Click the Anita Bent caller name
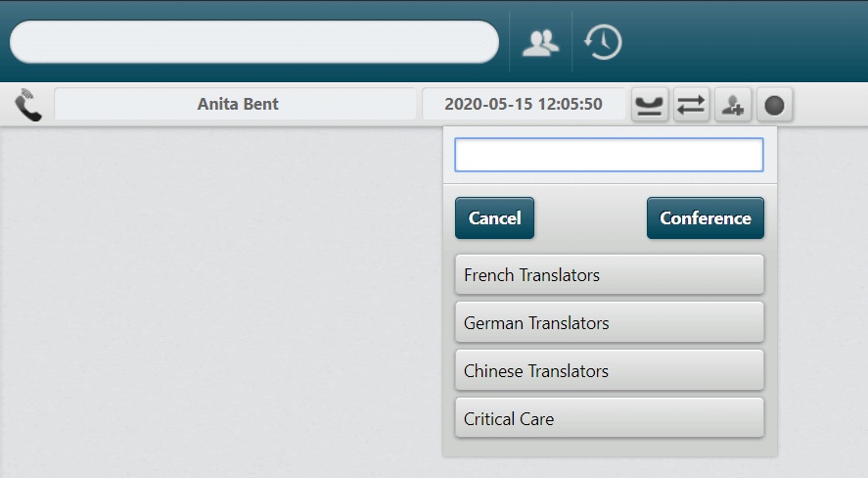Viewport: 868px width, 478px height. point(238,104)
